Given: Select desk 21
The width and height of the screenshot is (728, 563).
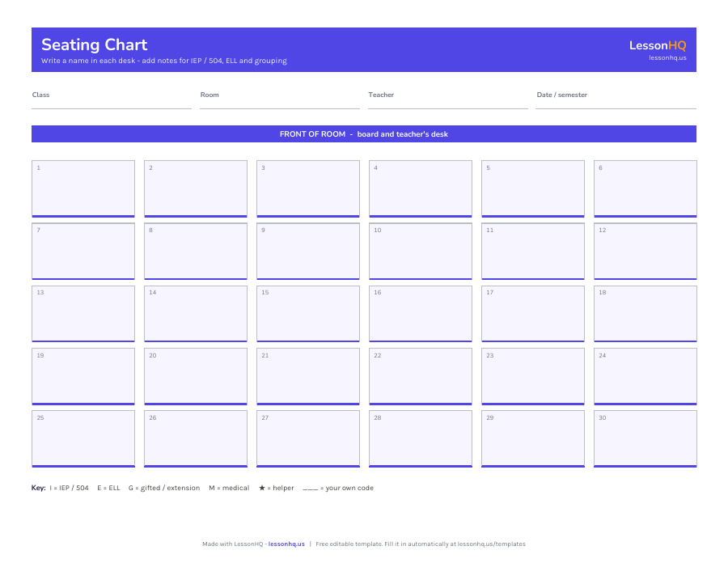Looking at the screenshot, I should pos(308,376).
